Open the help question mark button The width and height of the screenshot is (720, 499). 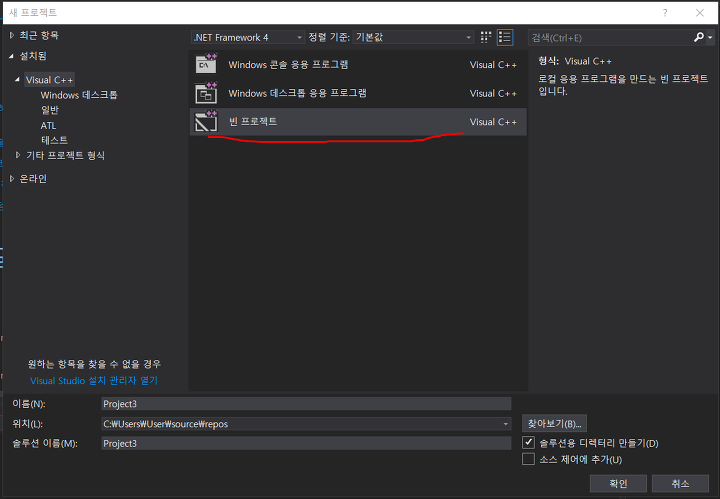click(665, 13)
